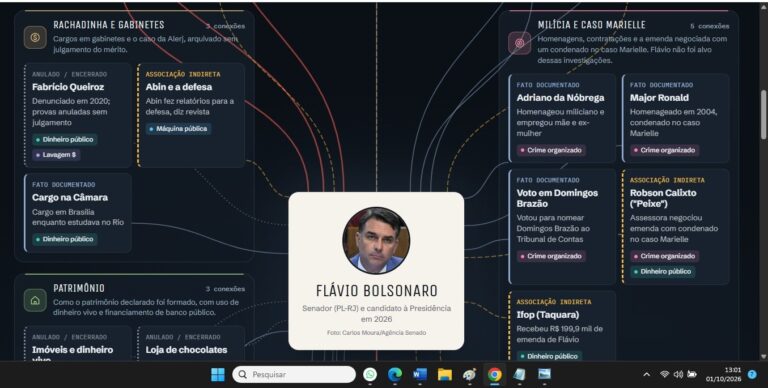The height and width of the screenshot is (388, 768).
Task: Click "3 conexões" in Patrimônio section
Action: [225, 289]
